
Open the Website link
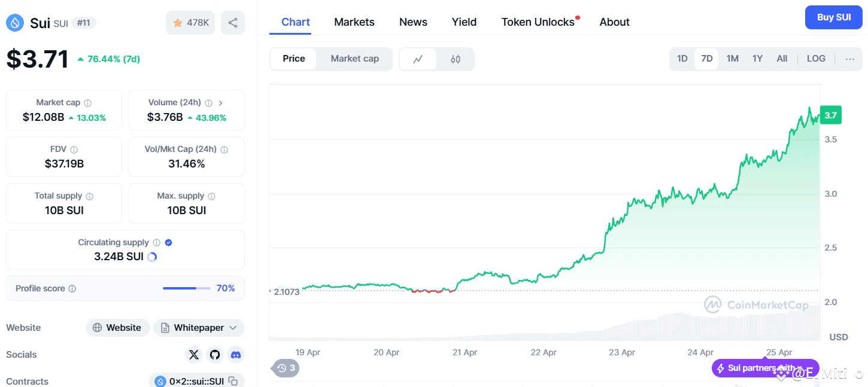tap(118, 328)
